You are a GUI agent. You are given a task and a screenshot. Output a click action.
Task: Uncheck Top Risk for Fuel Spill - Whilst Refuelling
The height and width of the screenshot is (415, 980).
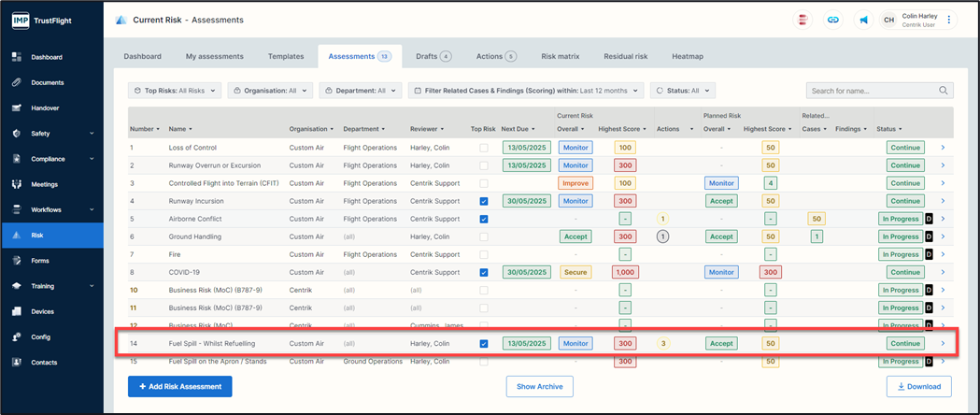click(x=483, y=343)
